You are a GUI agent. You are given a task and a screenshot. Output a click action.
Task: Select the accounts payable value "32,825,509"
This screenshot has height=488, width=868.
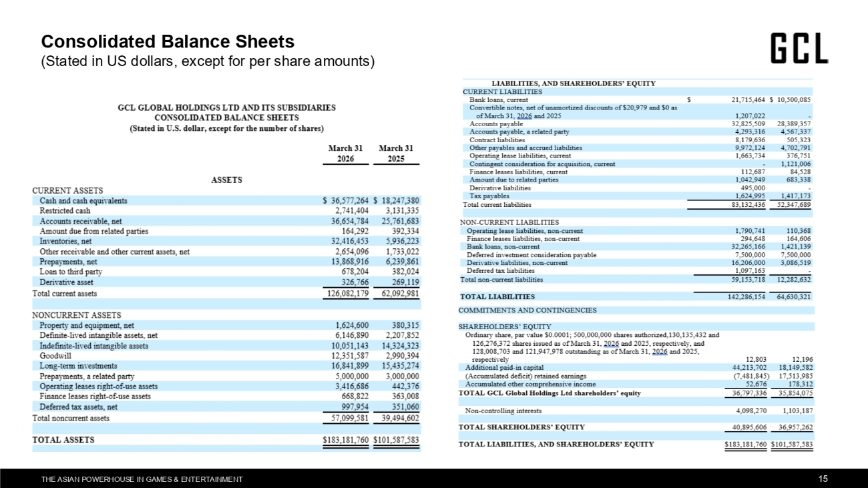coord(748,124)
